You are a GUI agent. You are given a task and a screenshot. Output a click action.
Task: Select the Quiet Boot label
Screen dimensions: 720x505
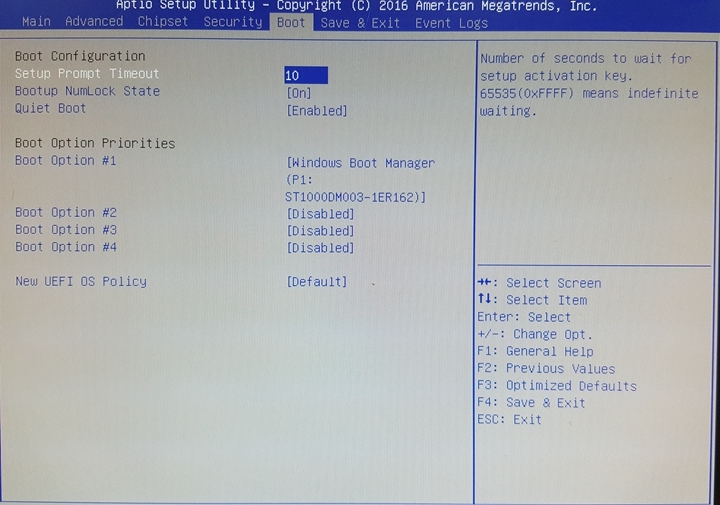51,108
